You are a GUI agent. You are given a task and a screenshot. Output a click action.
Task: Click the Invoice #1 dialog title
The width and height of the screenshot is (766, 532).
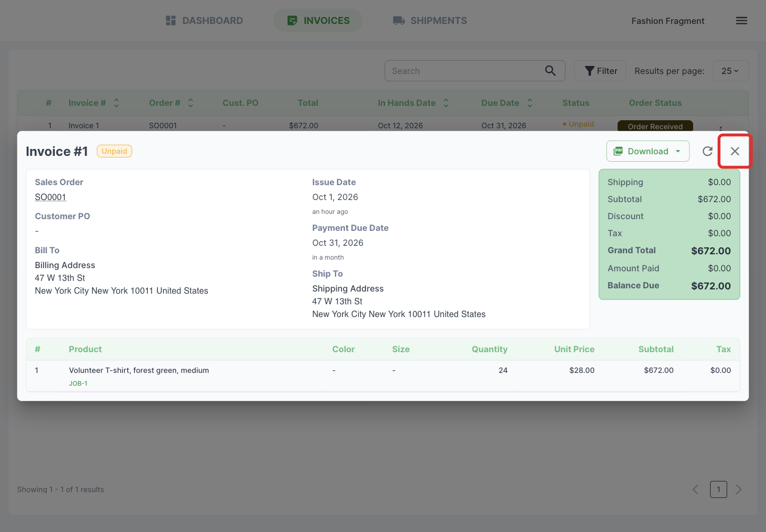coord(57,151)
